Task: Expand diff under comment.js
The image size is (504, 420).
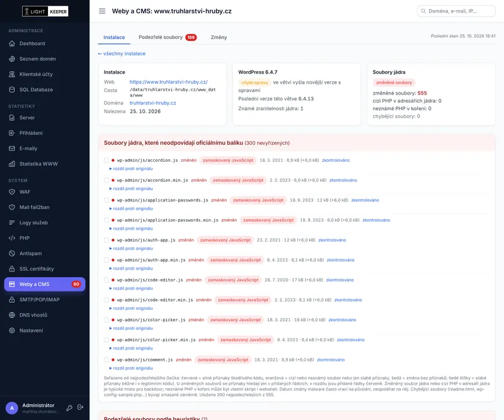Action: (131, 368)
